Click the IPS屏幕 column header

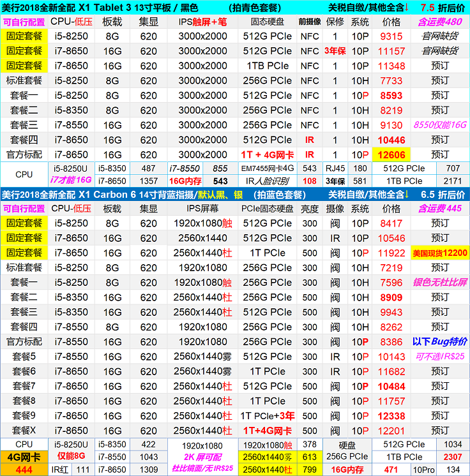point(202,209)
